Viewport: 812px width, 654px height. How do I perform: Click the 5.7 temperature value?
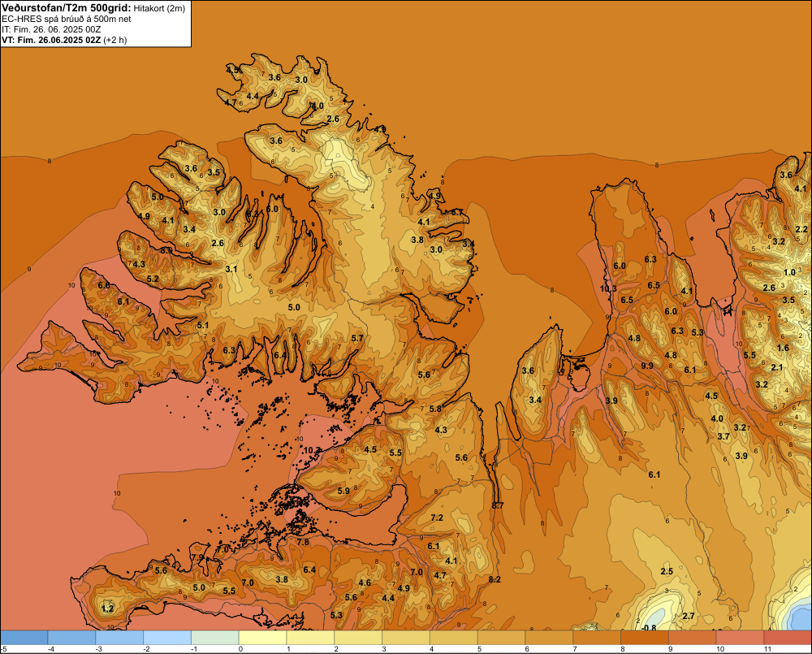357,338
